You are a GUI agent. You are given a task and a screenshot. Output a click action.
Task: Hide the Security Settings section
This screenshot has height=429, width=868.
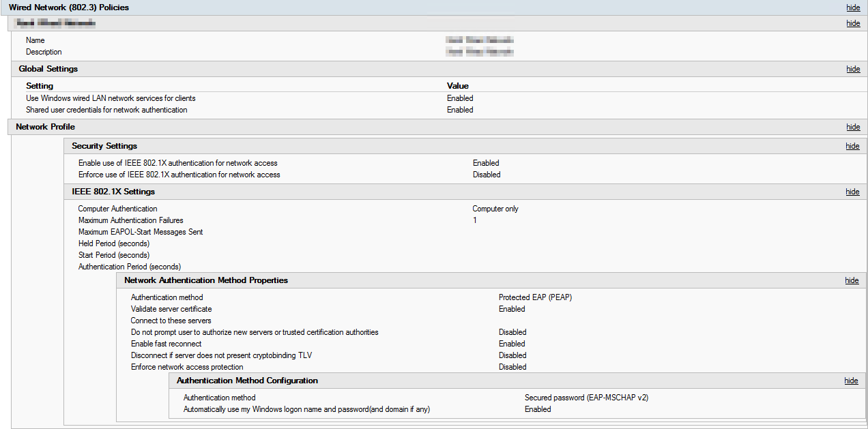click(852, 146)
